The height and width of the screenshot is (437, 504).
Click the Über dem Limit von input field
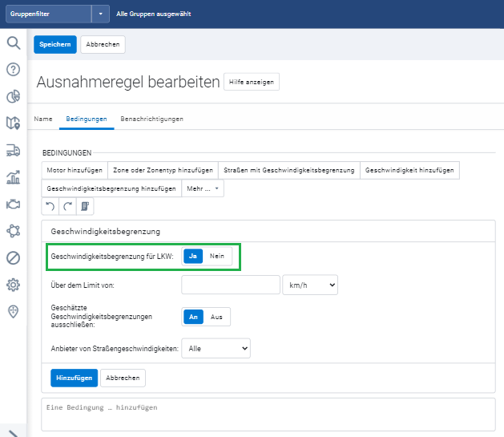coord(230,285)
